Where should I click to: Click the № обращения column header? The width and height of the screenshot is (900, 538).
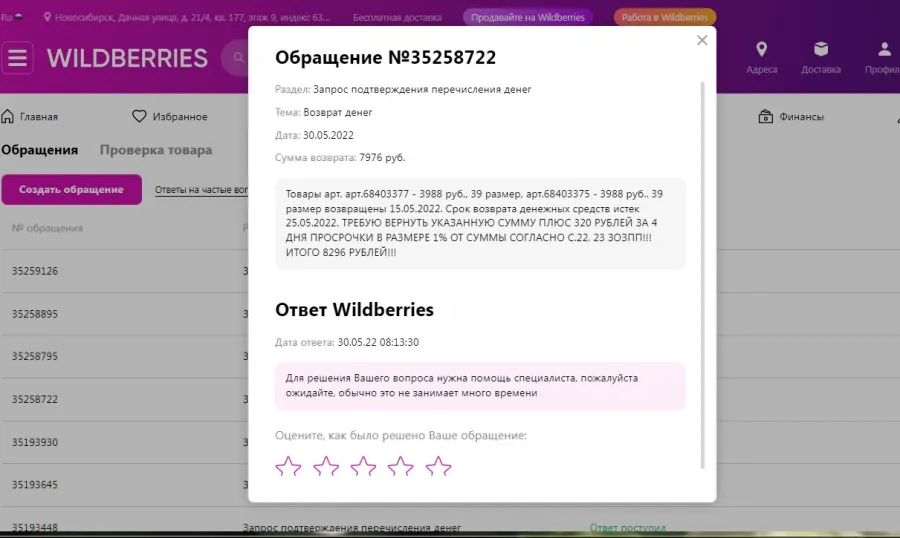pyautogui.click(x=47, y=228)
